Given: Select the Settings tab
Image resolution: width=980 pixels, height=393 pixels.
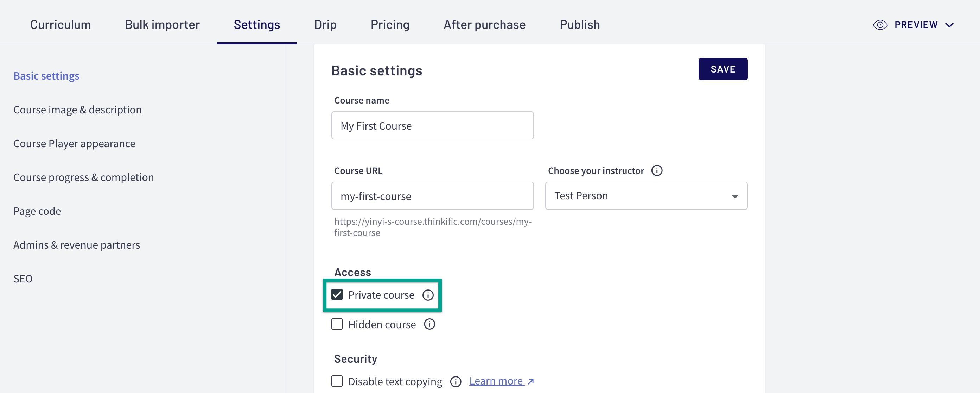Looking at the screenshot, I should (257, 25).
